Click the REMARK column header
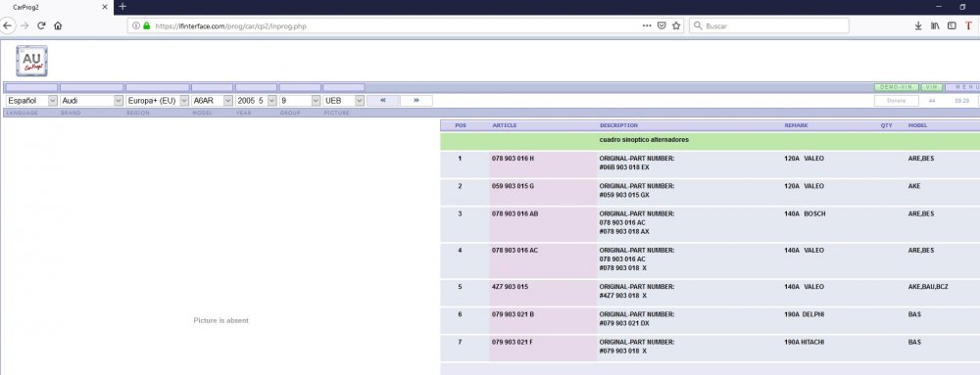 [x=796, y=125]
